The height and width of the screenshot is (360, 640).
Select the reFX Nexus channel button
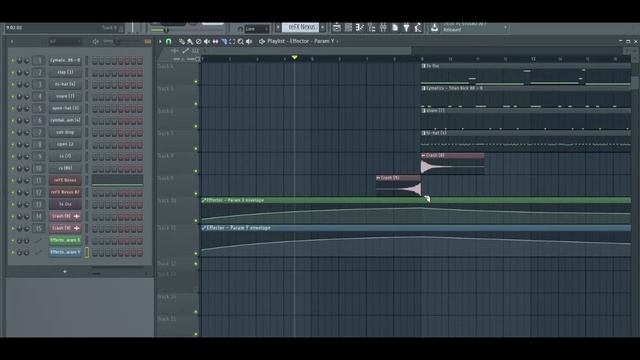[65, 180]
